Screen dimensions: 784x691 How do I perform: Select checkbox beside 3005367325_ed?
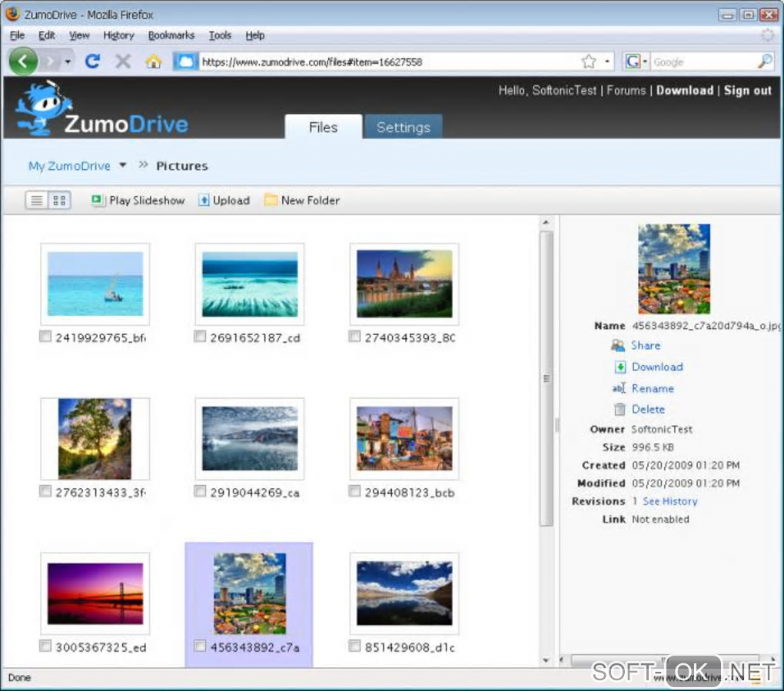coord(45,646)
